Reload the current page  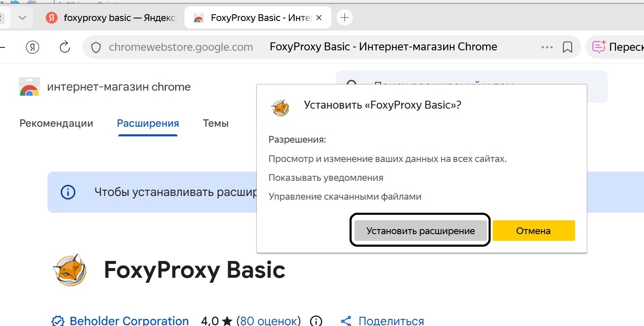(x=65, y=47)
